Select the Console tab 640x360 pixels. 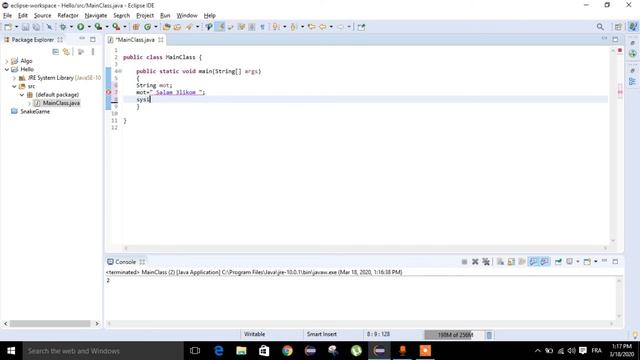125,262
